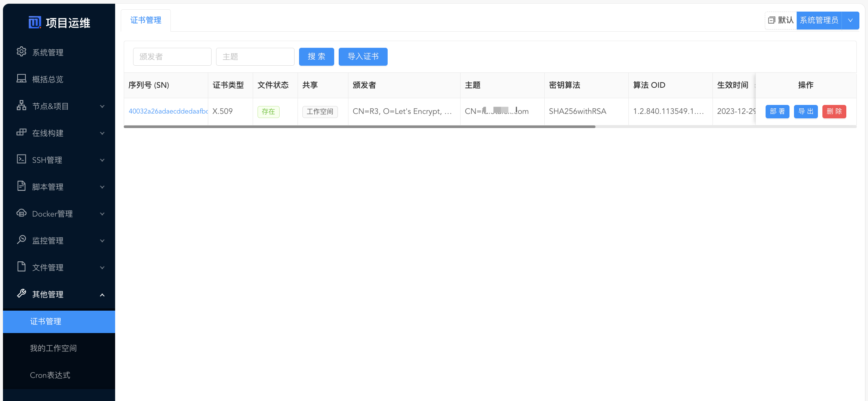Open the 系统管理 sidebar section
This screenshot has height=401, width=868.
[21, 52]
